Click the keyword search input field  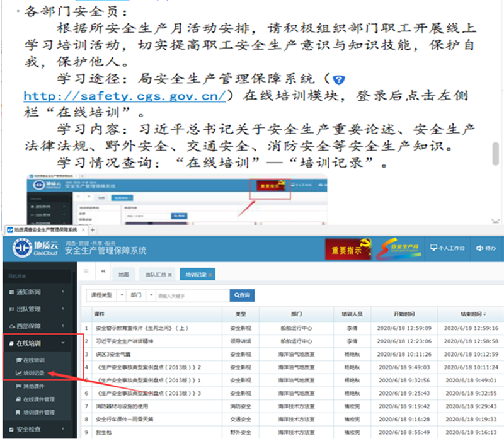click(x=191, y=295)
